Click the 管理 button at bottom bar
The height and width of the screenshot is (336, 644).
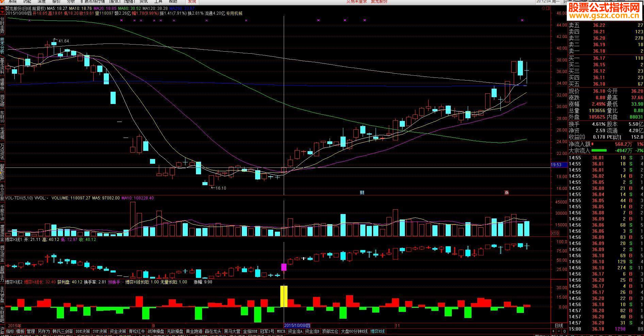31,331
